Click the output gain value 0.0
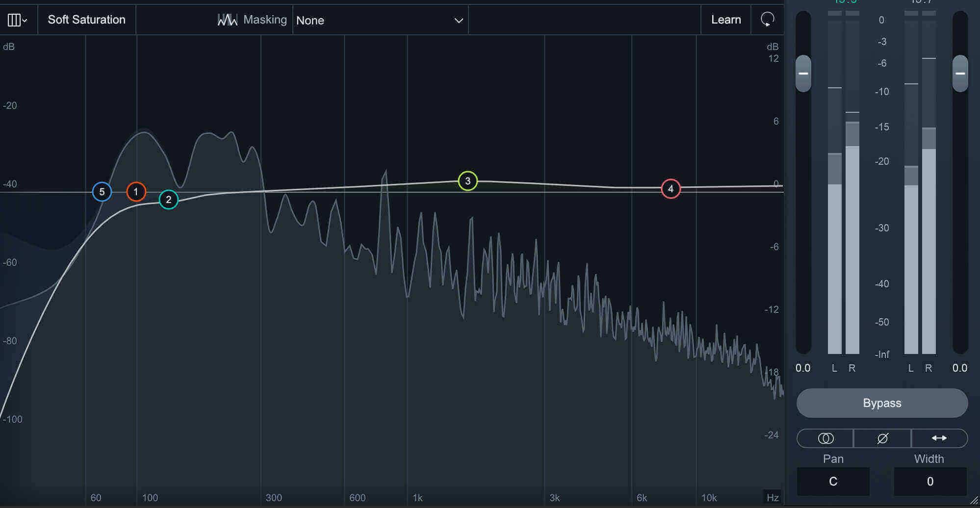This screenshot has width=980, height=508. tap(960, 368)
